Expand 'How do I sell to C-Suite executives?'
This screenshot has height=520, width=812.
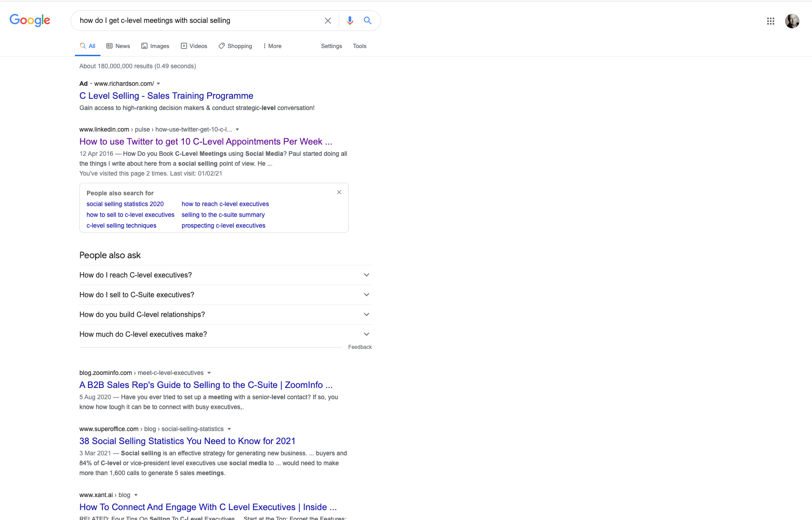tap(225, 295)
